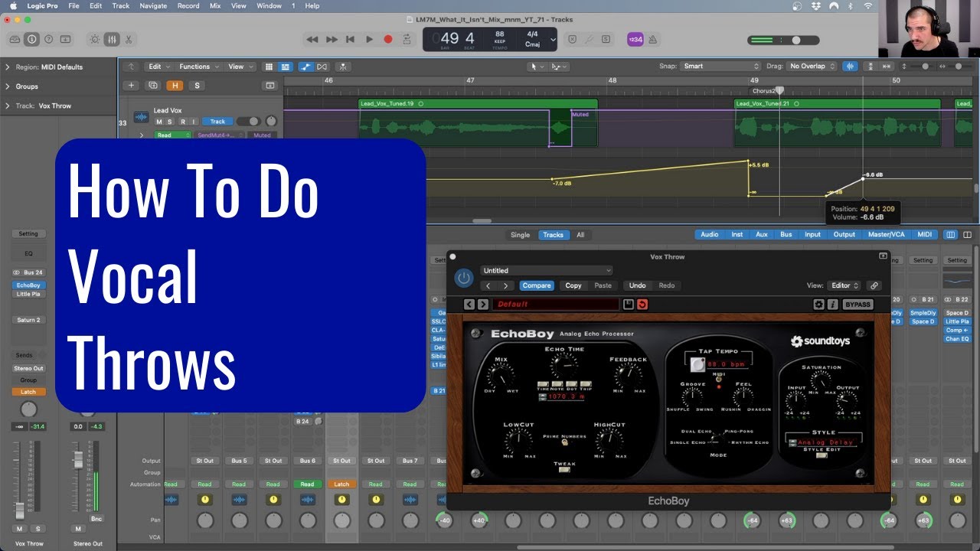This screenshot has width=980, height=551.
Task: Click EchoBoy save preset floppy icon
Action: [629, 305]
